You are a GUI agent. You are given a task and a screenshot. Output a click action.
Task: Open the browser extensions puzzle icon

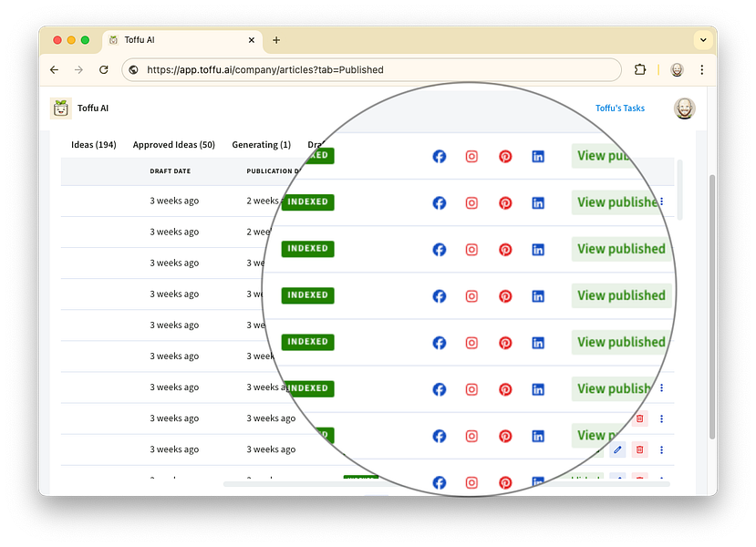640,70
